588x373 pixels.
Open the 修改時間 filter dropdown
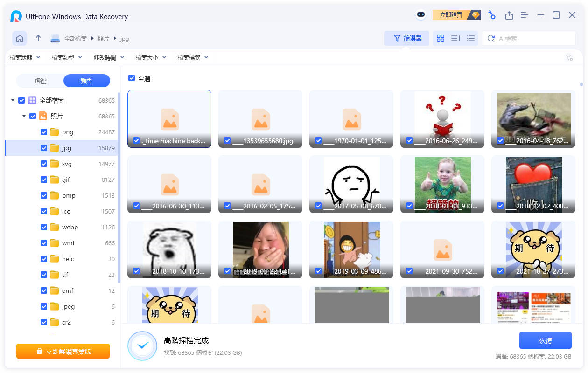(x=109, y=57)
